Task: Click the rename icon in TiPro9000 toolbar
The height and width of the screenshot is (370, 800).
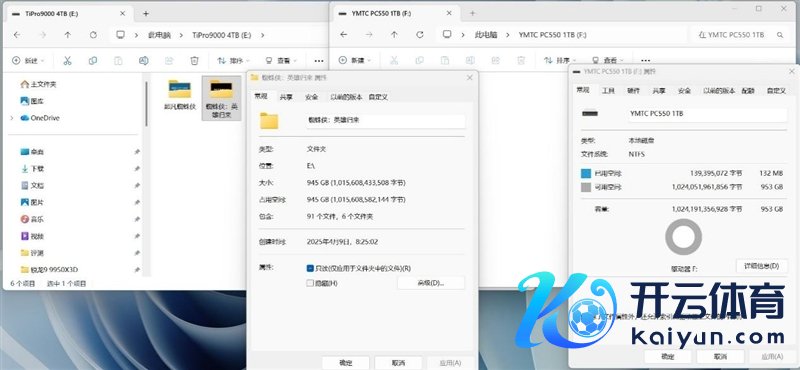Action: point(144,61)
